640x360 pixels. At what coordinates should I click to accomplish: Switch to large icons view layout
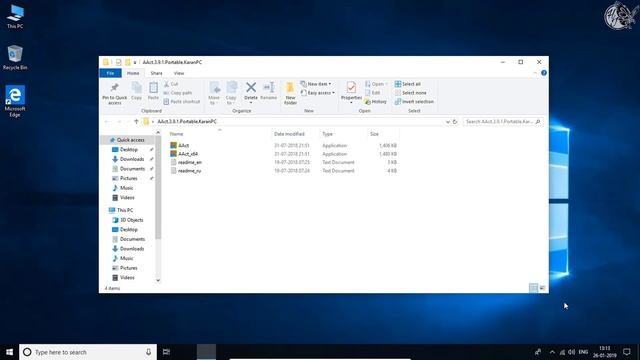(x=542, y=288)
